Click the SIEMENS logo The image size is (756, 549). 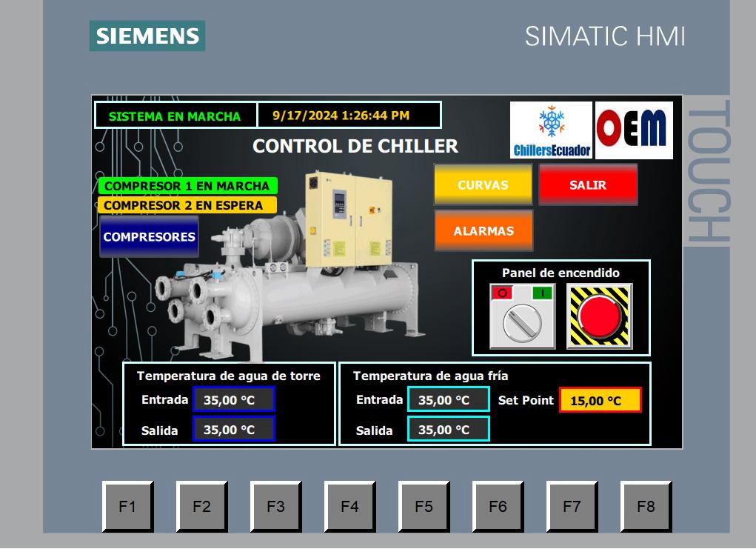coord(147,36)
